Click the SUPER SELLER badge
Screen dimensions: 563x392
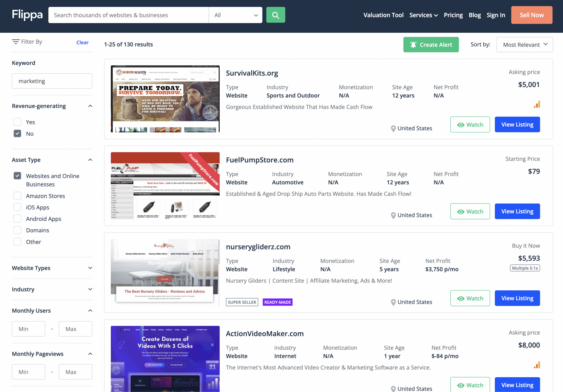242,302
